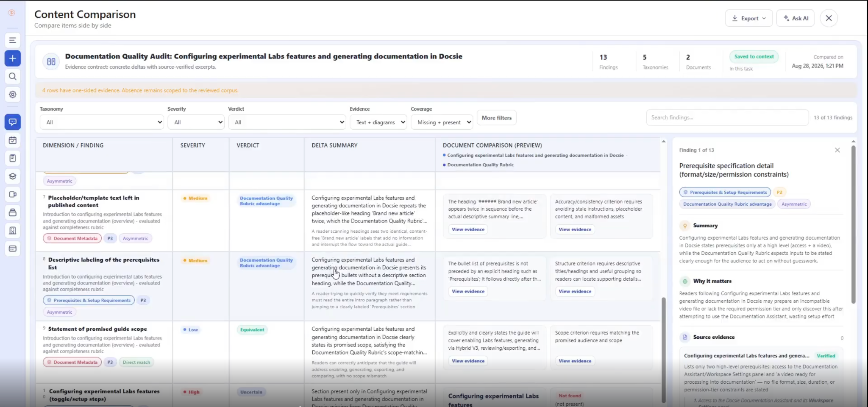Click the More filters button
This screenshot has width=868, height=407.
pyautogui.click(x=497, y=118)
